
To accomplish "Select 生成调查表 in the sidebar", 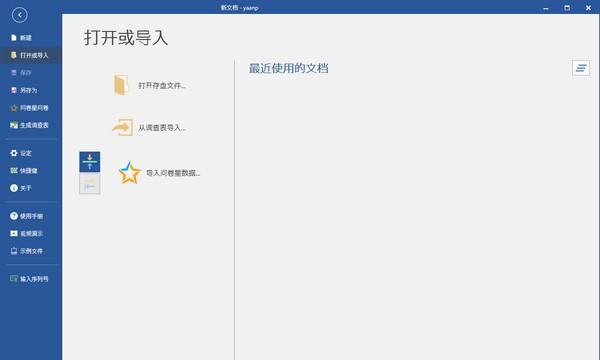I will coord(29,125).
